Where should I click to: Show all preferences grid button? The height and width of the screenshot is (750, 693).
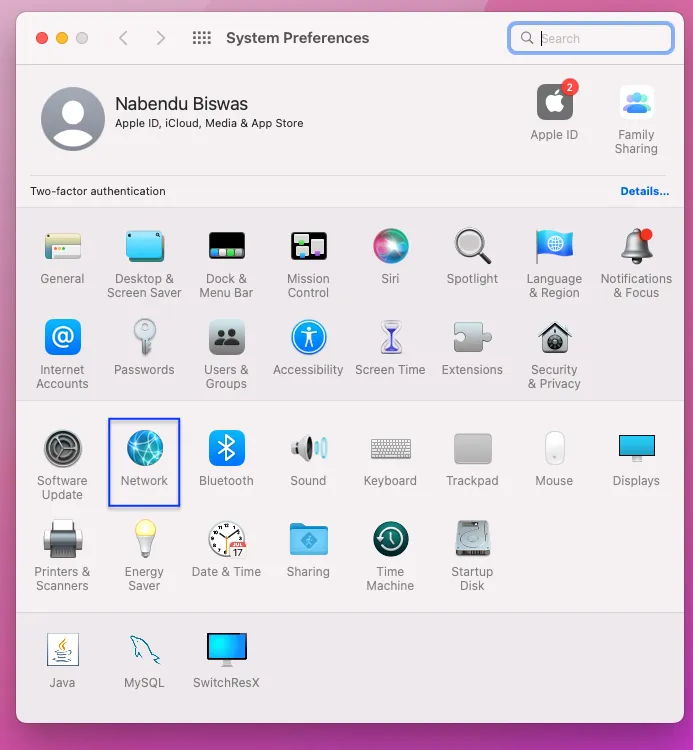click(202, 38)
